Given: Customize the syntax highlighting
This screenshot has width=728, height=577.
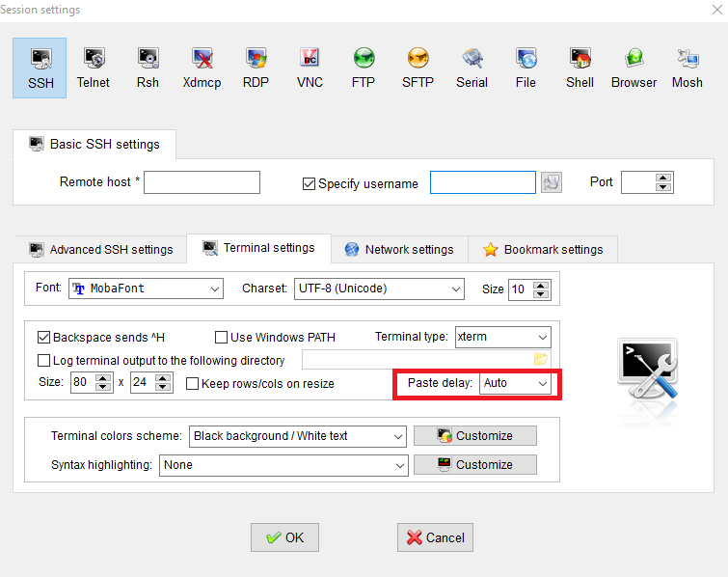Looking at the screenshot, I should pos(475,464).
